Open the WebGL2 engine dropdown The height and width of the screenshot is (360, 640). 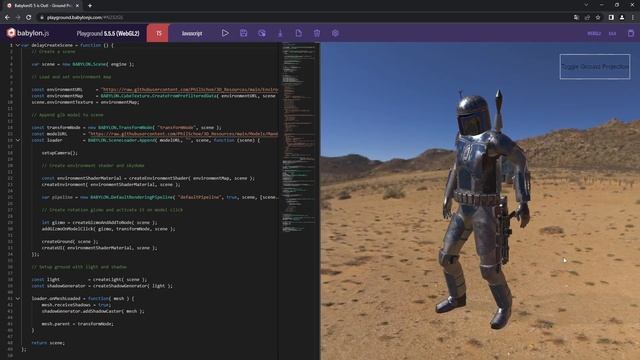click(x=594, y=33)
